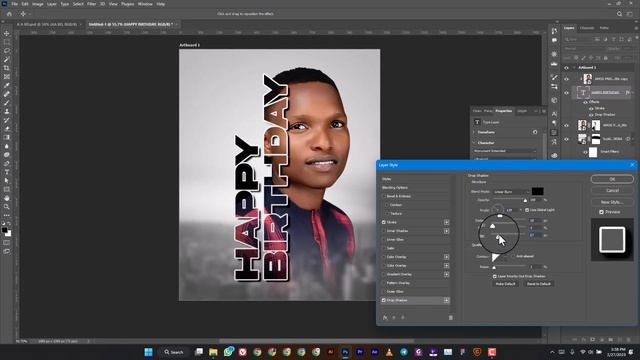Toggle the Drop Shadow effect checkbox
Viewport: 640px width, 360px height.
pos(384,300)
